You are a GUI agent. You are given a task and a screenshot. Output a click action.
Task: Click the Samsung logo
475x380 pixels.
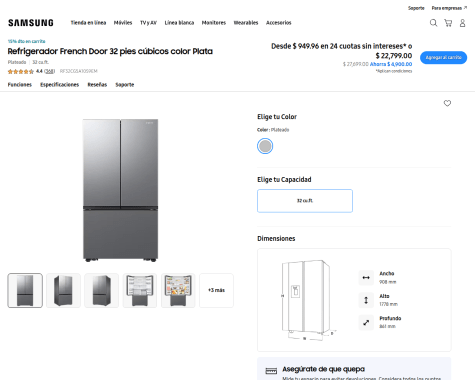pos(31,23)
